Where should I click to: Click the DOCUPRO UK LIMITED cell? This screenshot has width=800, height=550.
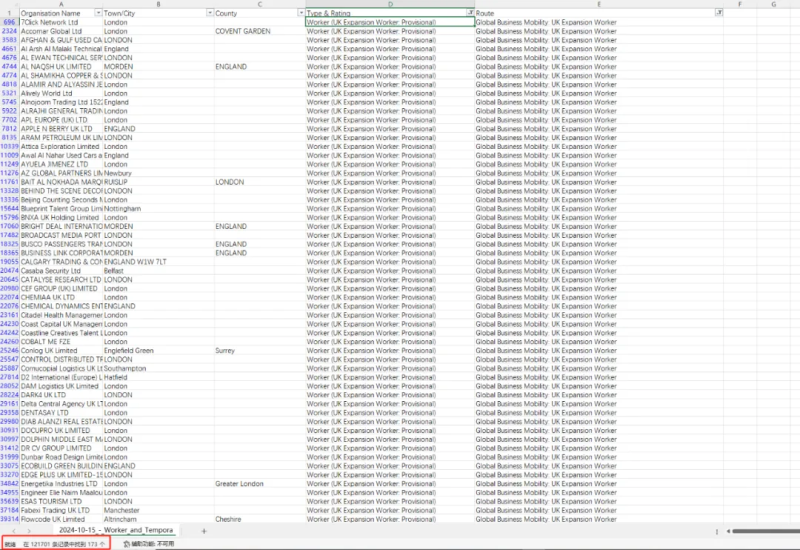click(x=61, y=431)
